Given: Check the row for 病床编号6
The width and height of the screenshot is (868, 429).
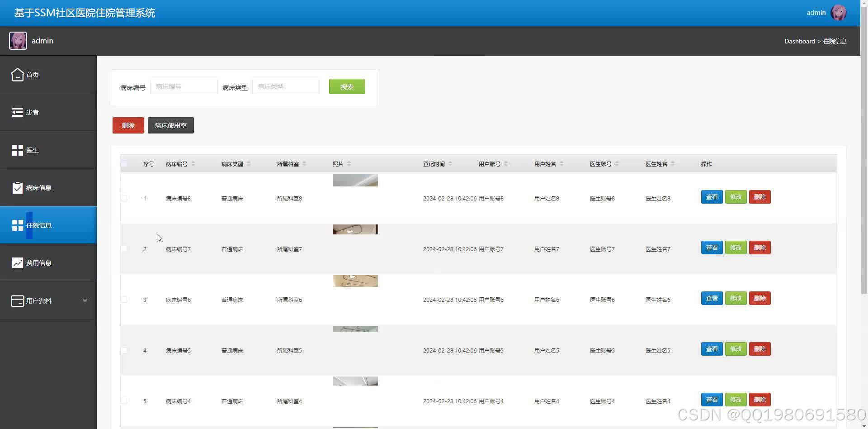Looking at the screenshot, I should (124, 300).
